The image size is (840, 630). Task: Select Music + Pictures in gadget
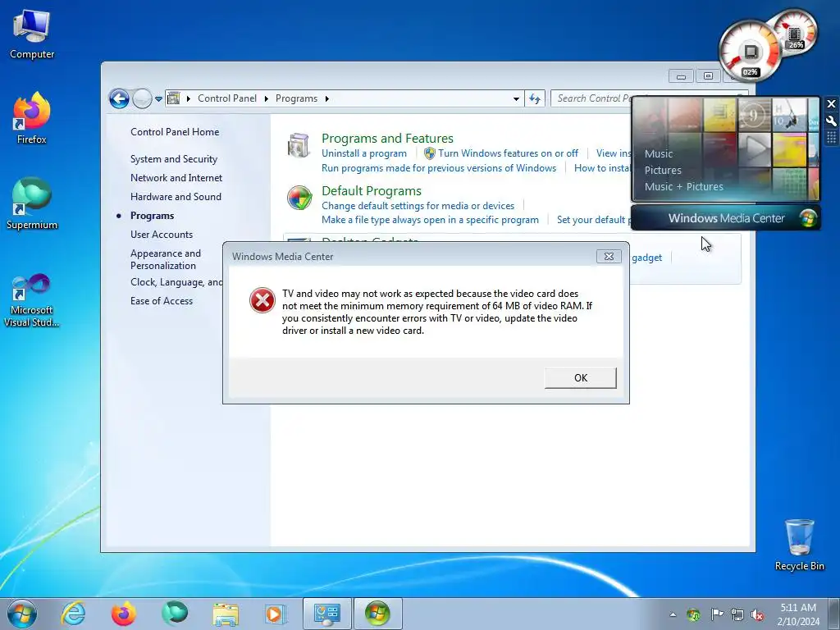pyautogui.click(x=683, y=187)
